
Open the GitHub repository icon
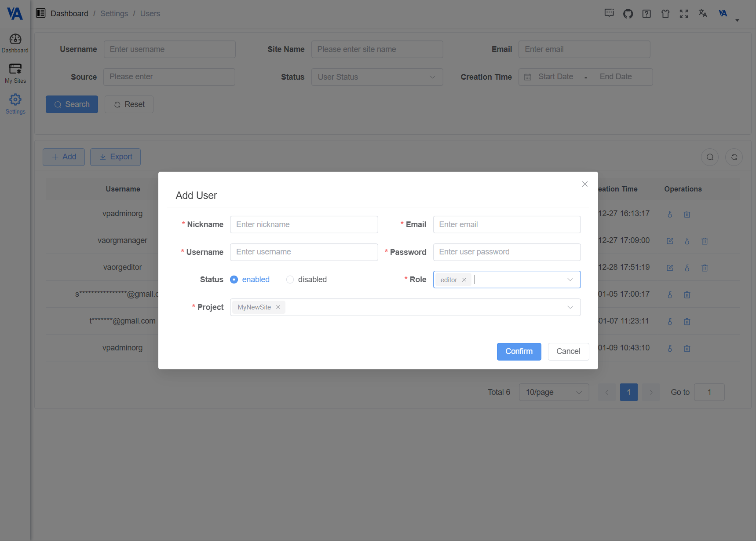tap(628, 14)
